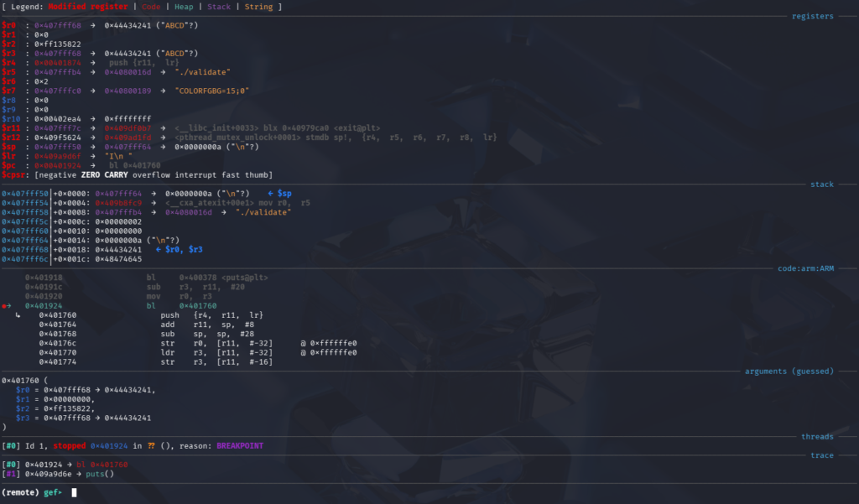Place the cursor in the gef command prompt
The width and height of the screenshot is (859, 504).
tap(75, 492)
